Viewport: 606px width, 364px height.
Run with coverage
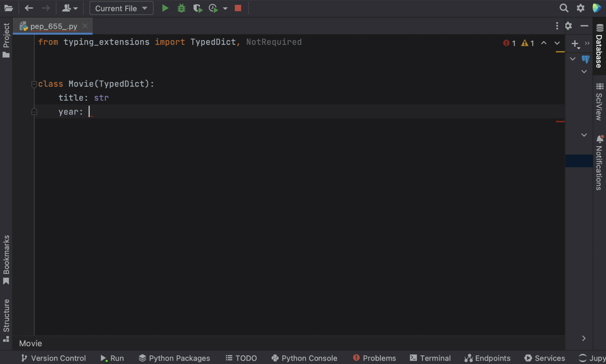pos(198,8)
